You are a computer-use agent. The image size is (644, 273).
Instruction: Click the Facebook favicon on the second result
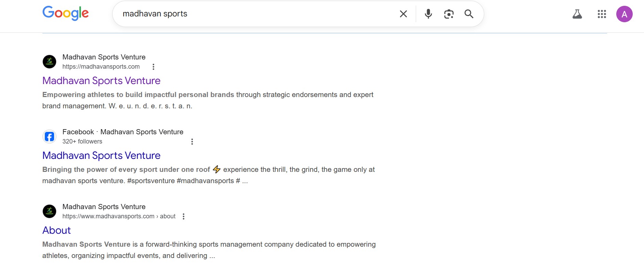pos(49,136)
